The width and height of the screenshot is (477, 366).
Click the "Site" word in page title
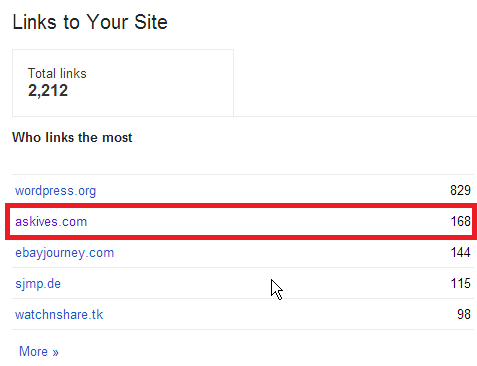pyautogui.click(x=151, y=22)
